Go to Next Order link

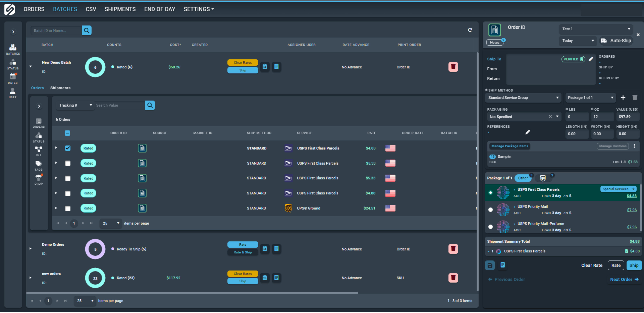[x=624, y=280]
